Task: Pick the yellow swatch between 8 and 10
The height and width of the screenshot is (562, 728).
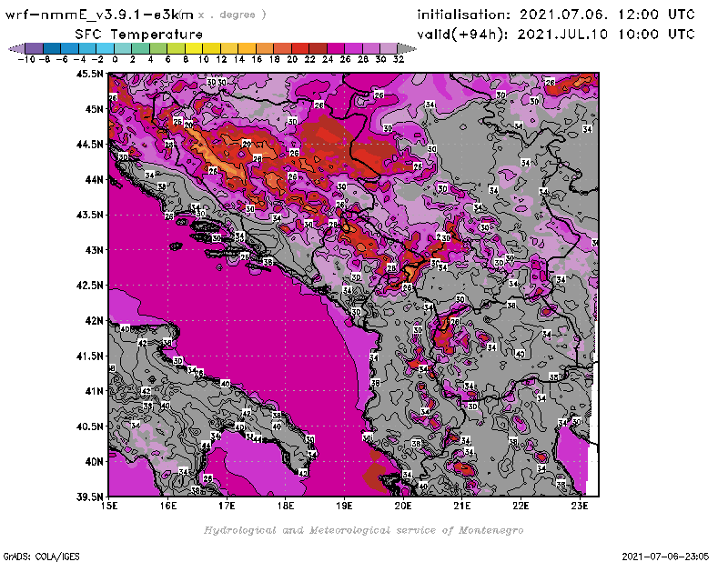Action: (193, 48)
